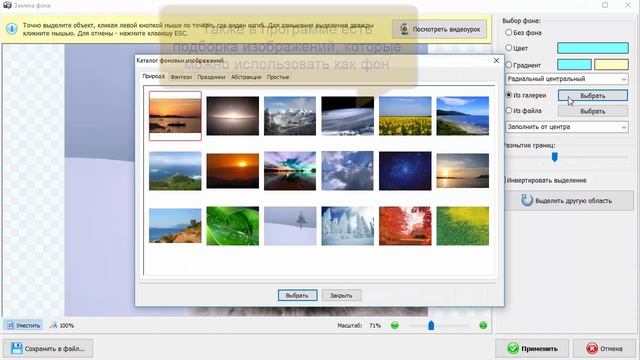
Task: Choose the red autumn forest thumbnail
Action: click(405, 226)
